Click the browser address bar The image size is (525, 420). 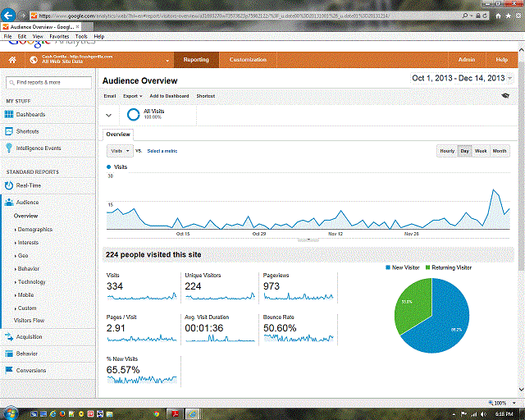click(x=246, y=16)
